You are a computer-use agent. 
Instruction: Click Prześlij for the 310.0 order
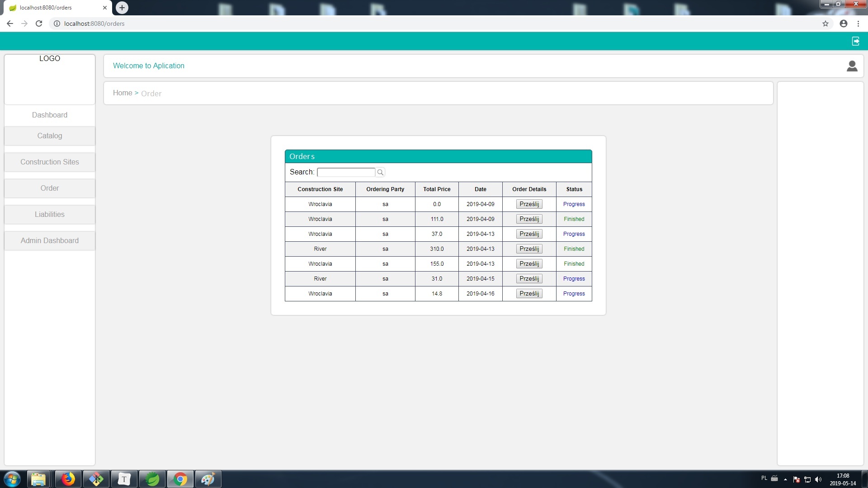(529, 249)
